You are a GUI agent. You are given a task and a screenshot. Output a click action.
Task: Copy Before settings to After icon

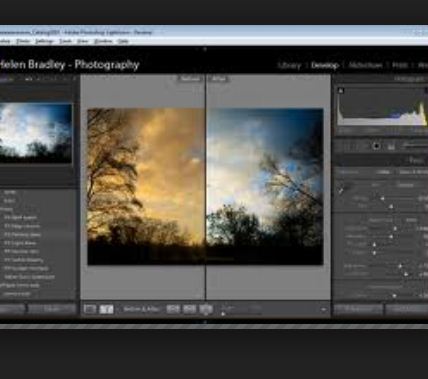[x=173, y=309]
